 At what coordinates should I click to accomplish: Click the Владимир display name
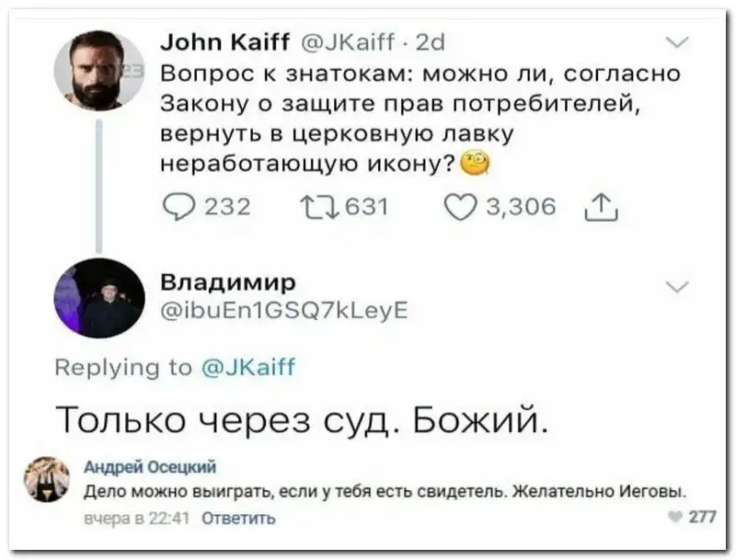228,281
